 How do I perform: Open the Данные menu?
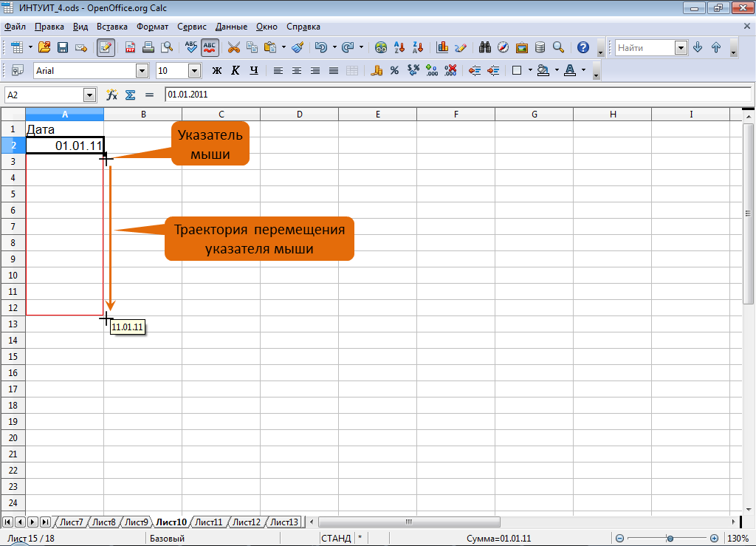[x=231, y=27]
